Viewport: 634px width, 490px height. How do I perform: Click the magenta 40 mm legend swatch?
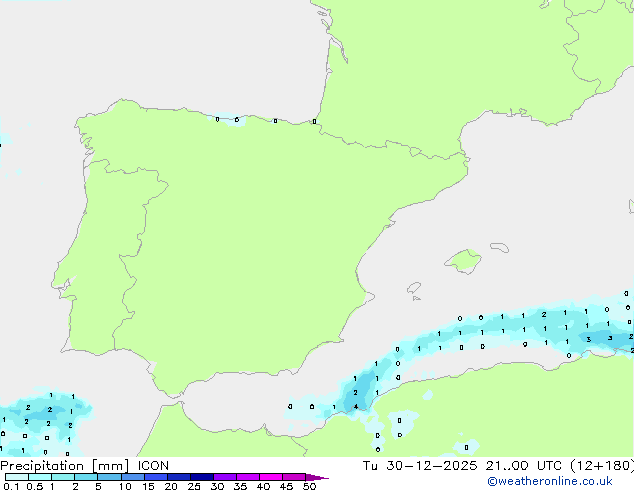[271, 477]
